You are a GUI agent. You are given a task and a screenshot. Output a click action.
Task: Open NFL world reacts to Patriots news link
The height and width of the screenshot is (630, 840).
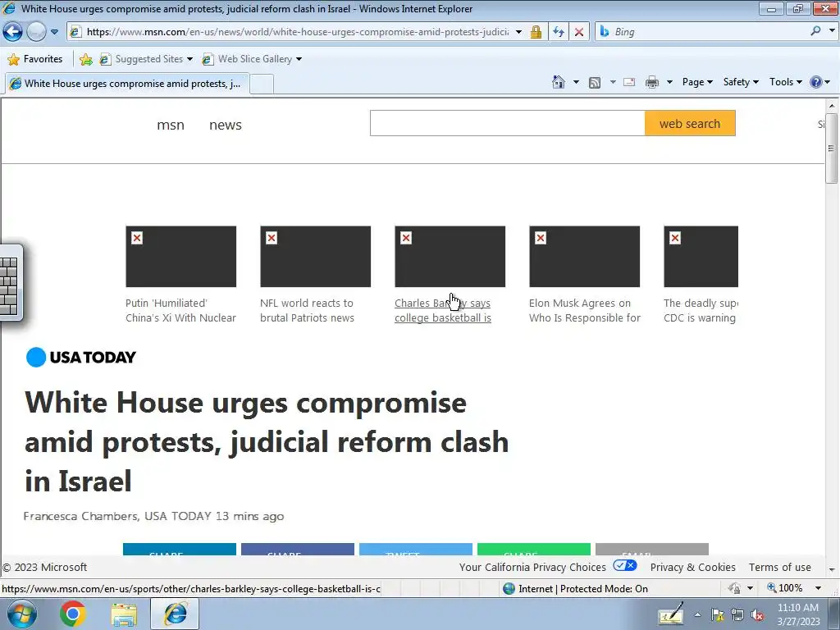click(x=307, y=310)
